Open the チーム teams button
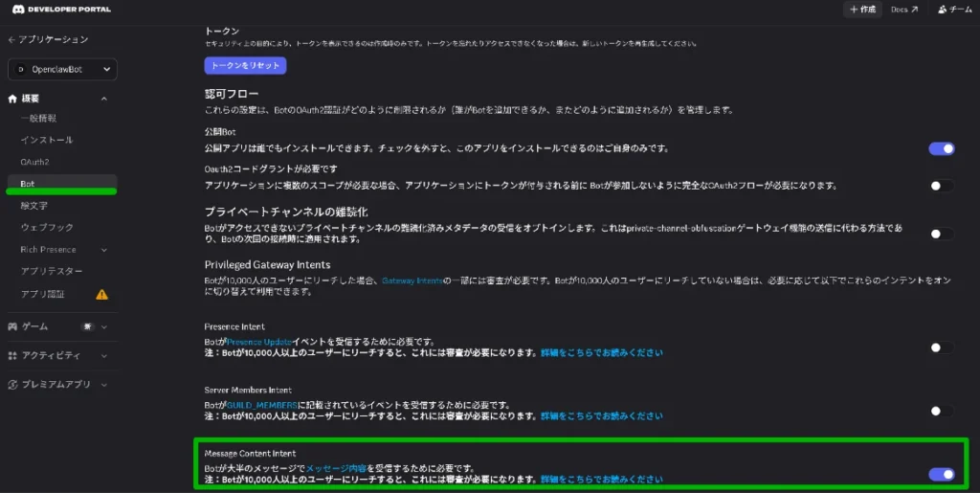 [x=954, y=10]
